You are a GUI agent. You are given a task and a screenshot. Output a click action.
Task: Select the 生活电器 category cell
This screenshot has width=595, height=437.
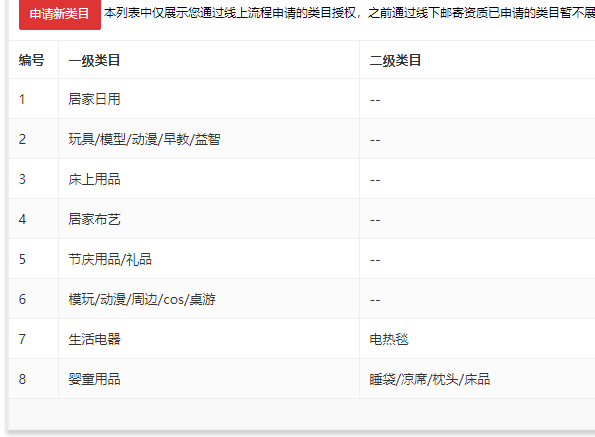[209, 339]
